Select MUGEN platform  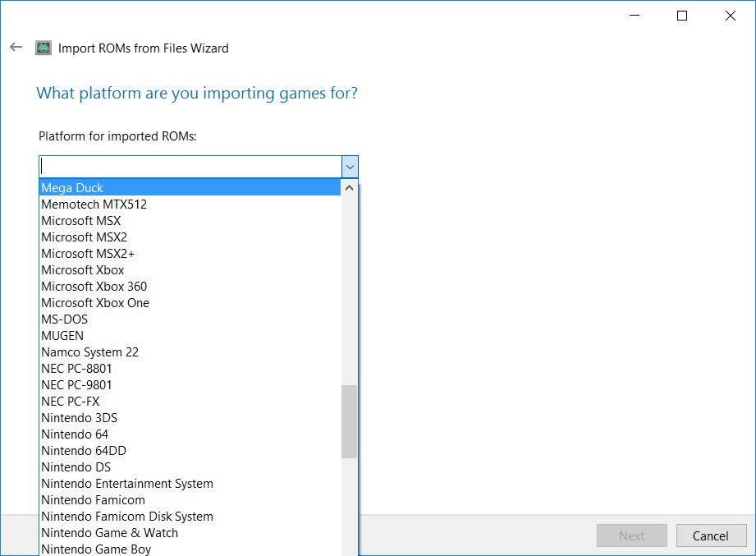[190, 335]
